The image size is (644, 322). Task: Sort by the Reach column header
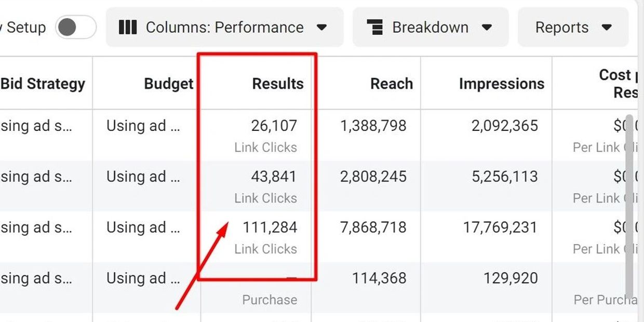(x=392, y=84)
